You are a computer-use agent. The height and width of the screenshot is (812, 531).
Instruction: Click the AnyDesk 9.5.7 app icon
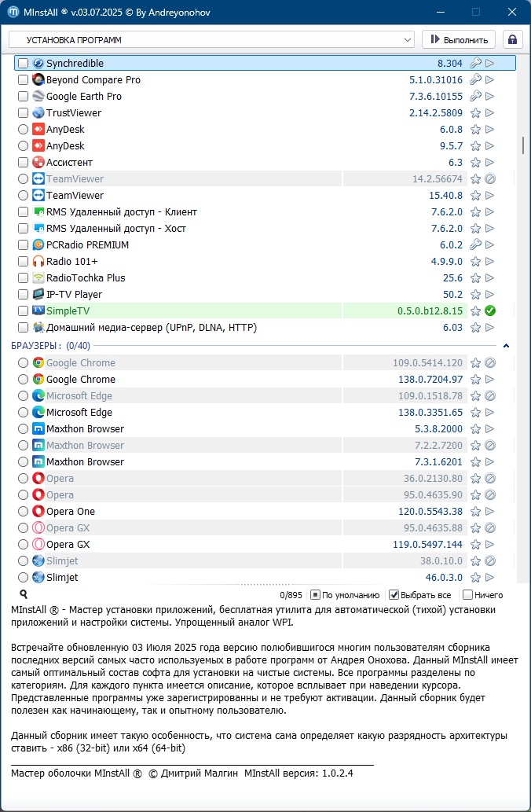(x=38, y=146)
